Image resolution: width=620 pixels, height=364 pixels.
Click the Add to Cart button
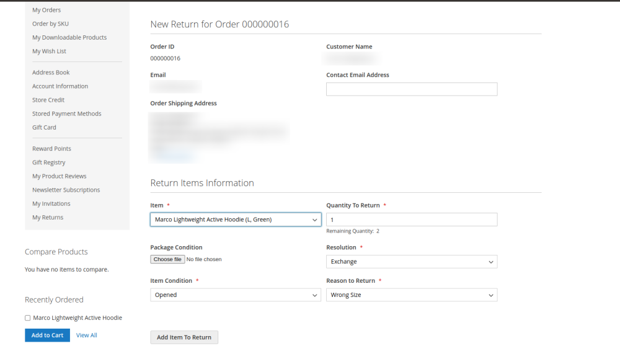pos(47,335)
